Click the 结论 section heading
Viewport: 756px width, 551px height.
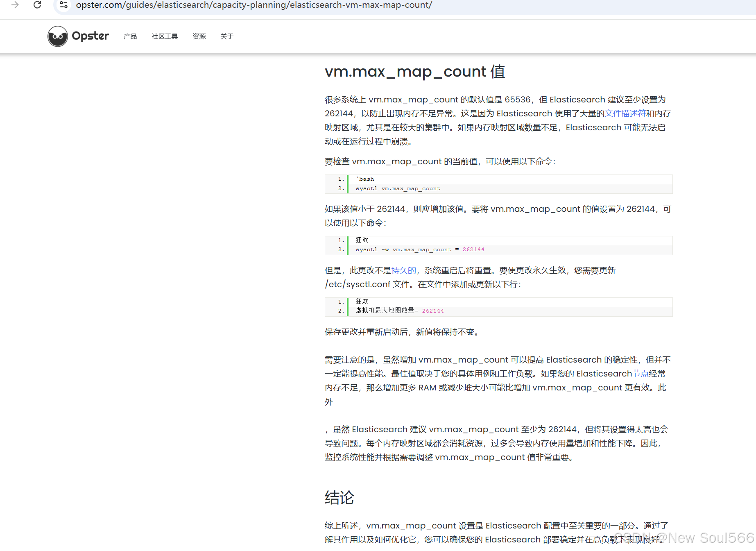(x=339, y=498)
